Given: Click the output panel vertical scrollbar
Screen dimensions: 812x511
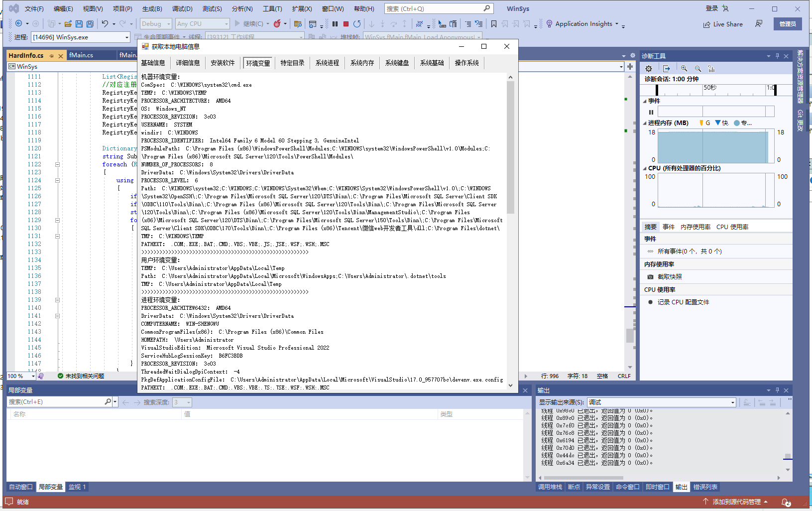Looking at the screenshot, I should coord(788,441).
